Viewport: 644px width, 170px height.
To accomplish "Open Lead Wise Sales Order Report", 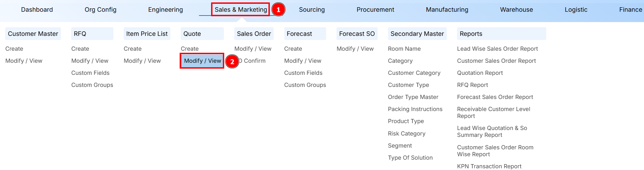I will 497,49.
